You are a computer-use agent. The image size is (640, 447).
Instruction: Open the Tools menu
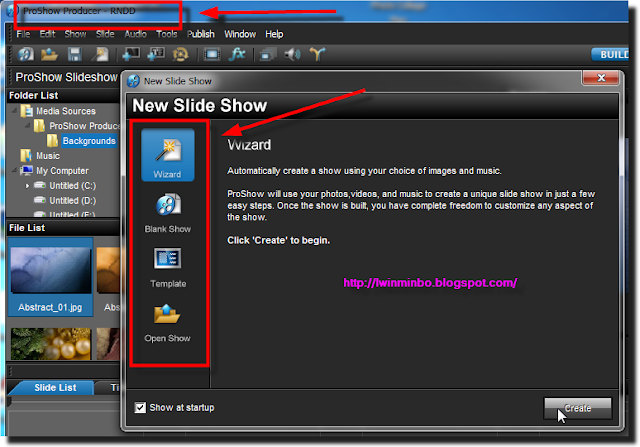pos(167,34)
